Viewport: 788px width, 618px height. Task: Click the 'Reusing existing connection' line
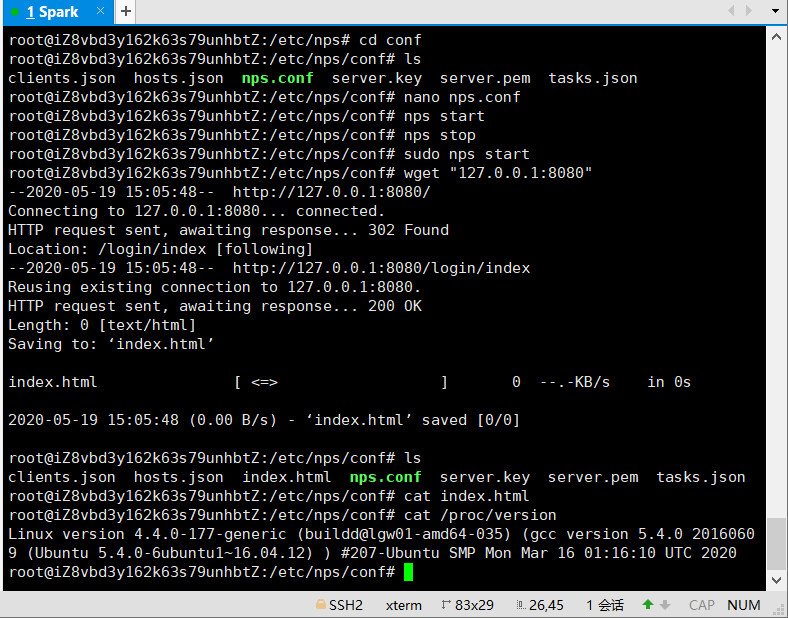coord(214,287)
